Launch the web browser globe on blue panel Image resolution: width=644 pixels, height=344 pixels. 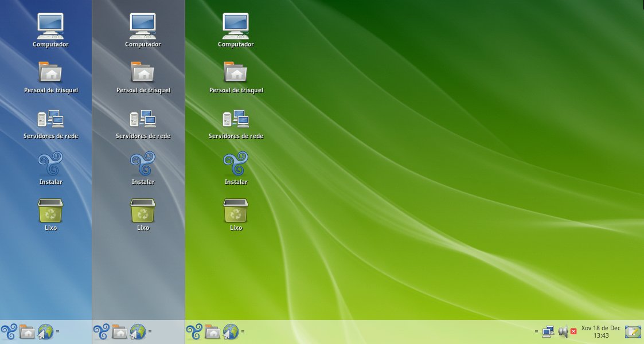[45, 332]
